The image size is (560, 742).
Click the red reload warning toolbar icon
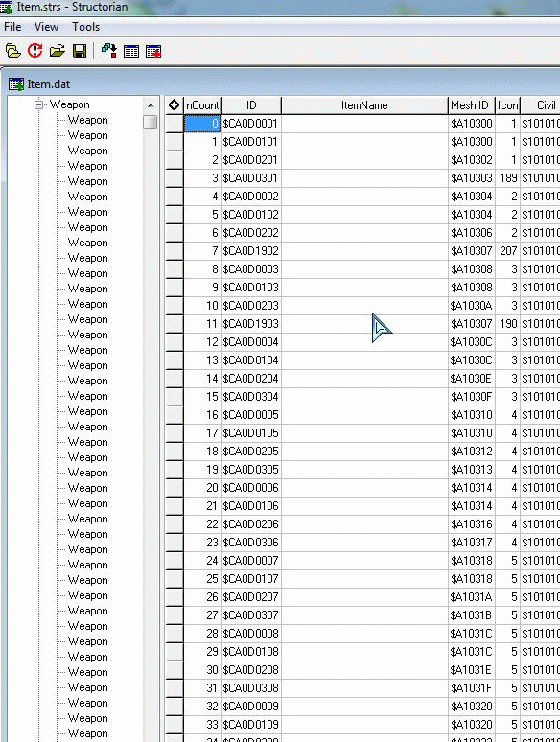pyautogui.click(x=35, y=51)
